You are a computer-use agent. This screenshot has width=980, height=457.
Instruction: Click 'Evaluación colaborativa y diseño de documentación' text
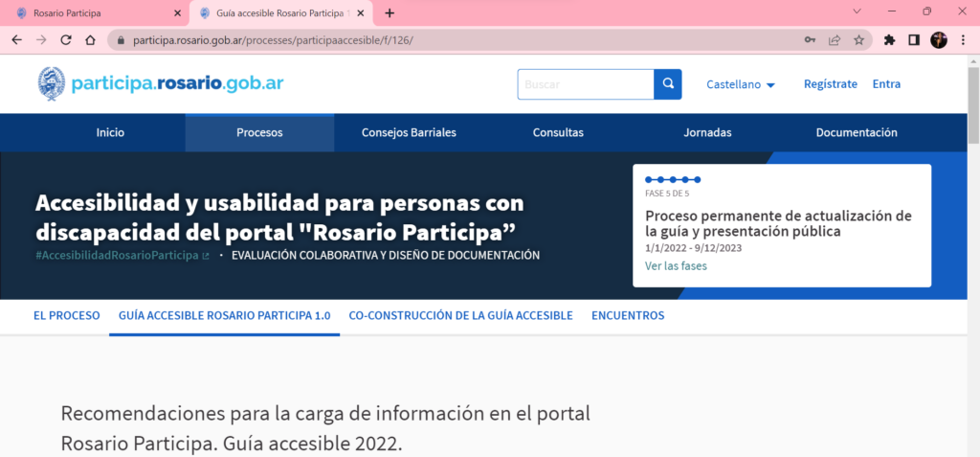386,256
